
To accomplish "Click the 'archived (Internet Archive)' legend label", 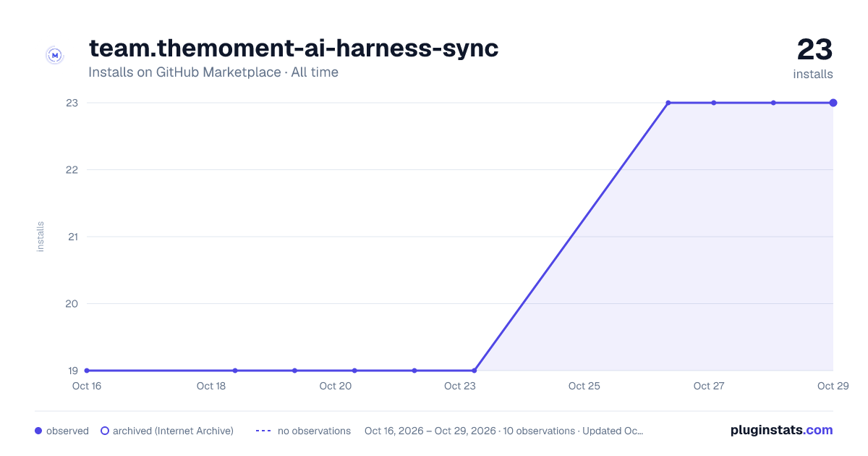I will [173, 431].
